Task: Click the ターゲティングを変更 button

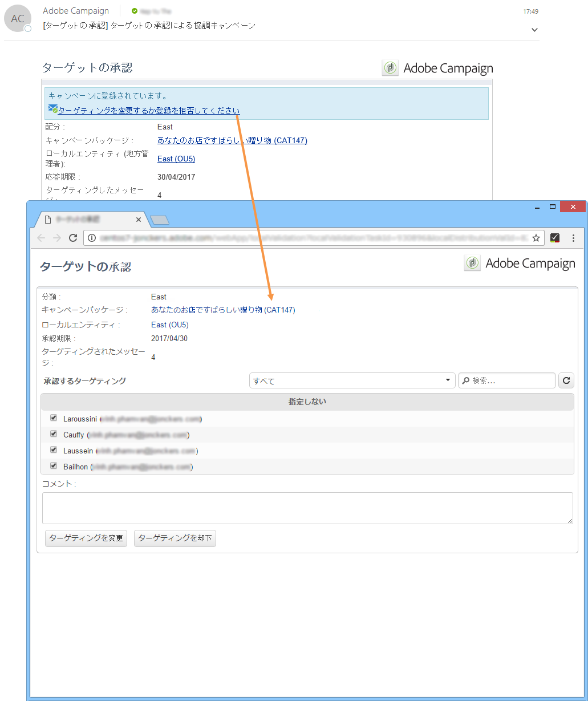Action: (x=86, y=538)
